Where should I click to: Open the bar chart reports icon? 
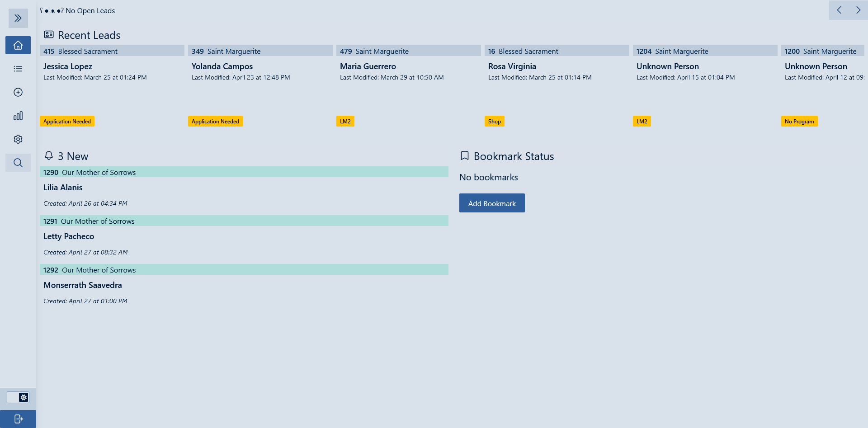click(x=18, y=116)
